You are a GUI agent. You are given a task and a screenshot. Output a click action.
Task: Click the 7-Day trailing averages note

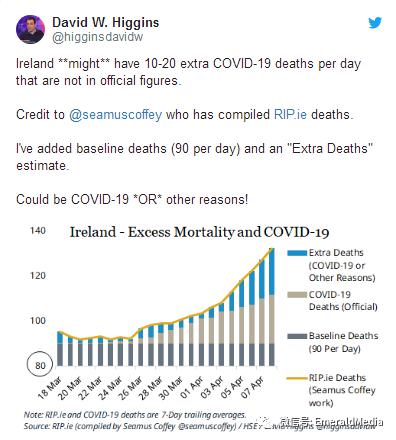135,415
